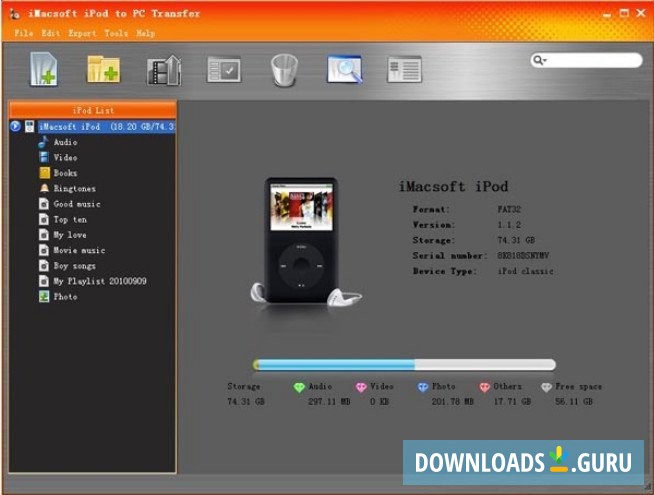The image size is (654, 495).
Task: Select Audio in the iPod list
Action: click(65, 142)
